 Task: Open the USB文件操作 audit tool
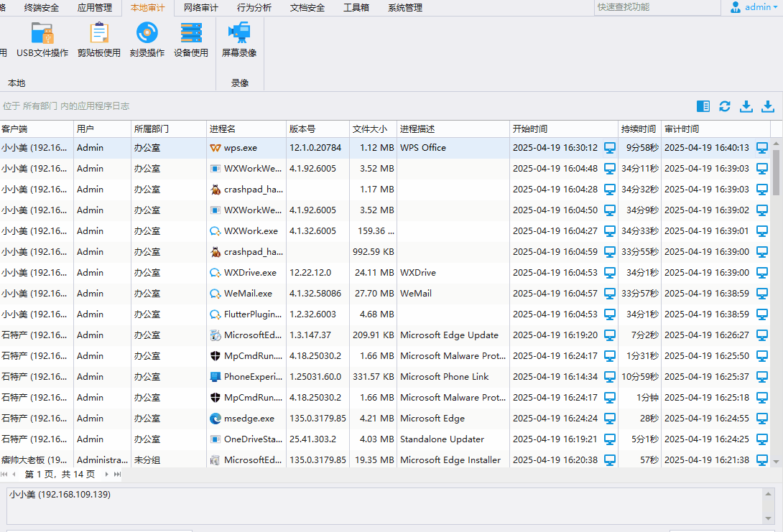[x=42, y=40]
